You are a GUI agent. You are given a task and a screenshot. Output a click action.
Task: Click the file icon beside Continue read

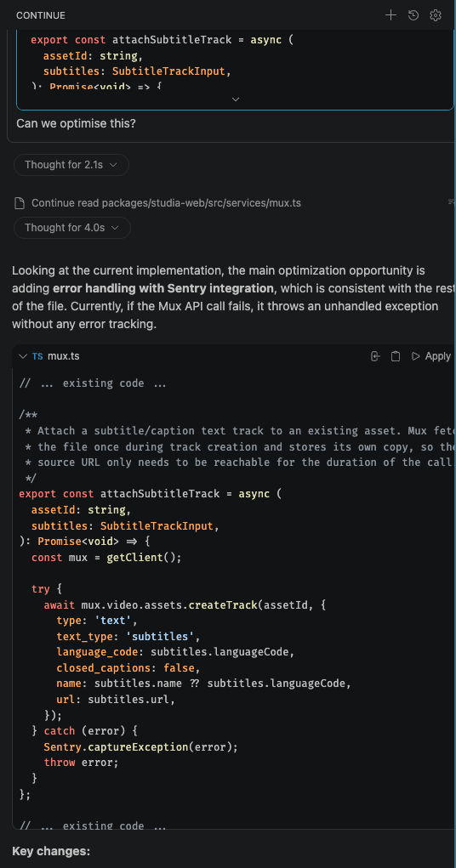click(20, 203)
